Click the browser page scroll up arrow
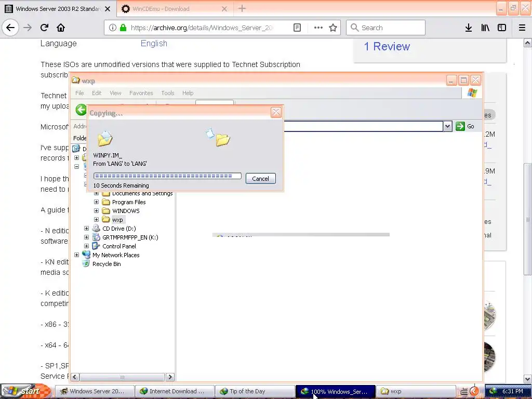The width and height of the screenshot is (532, 399). 528,43
